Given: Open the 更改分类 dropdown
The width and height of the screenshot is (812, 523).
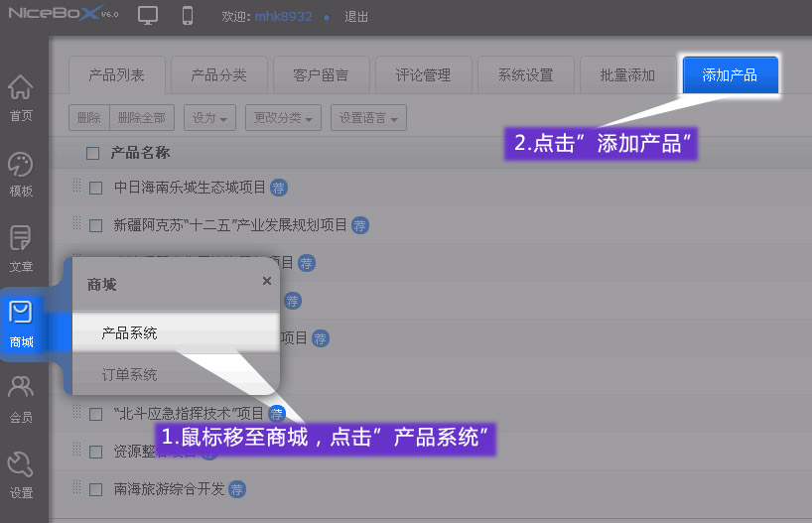Looking at the screenshot, I should tap(283, 118).
